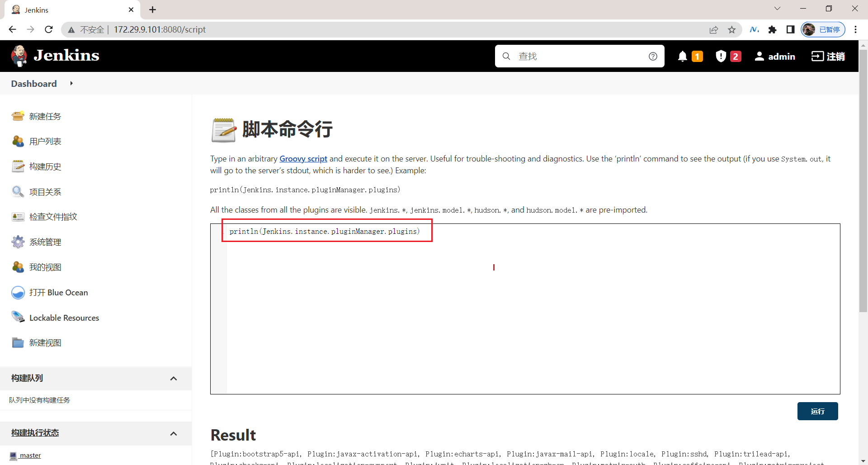Go back with the browser back arrow
Viewport: 868px width, 465px height.
12,29
